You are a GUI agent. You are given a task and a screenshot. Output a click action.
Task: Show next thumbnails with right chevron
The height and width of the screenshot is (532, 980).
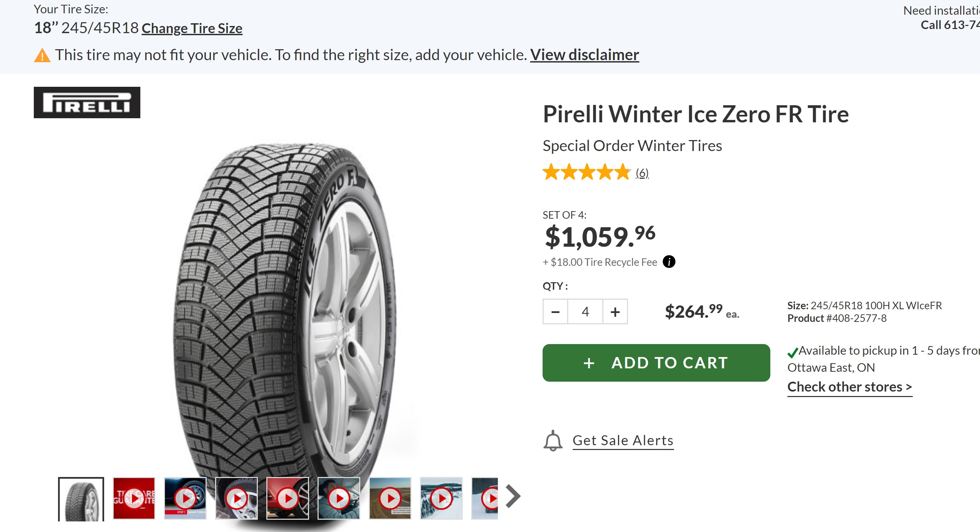513,496
